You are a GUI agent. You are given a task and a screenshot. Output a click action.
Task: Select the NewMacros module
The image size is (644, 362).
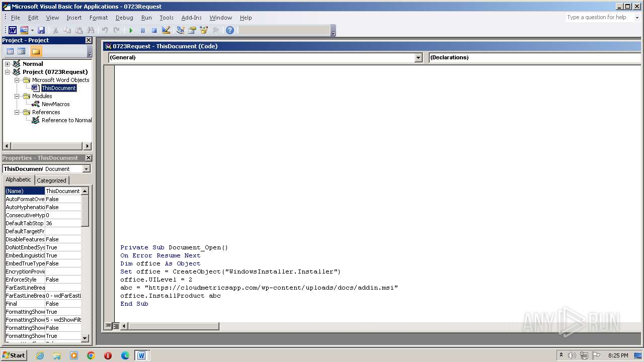pos(56,104)
